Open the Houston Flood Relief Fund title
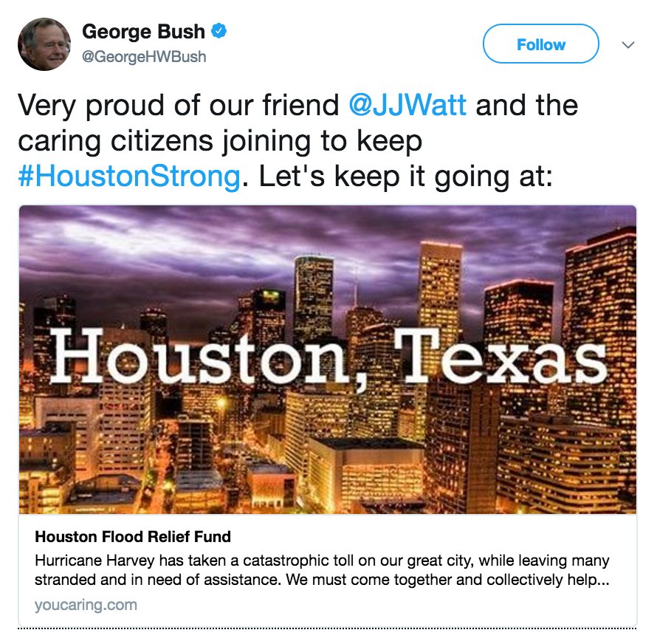 point(133,537)
